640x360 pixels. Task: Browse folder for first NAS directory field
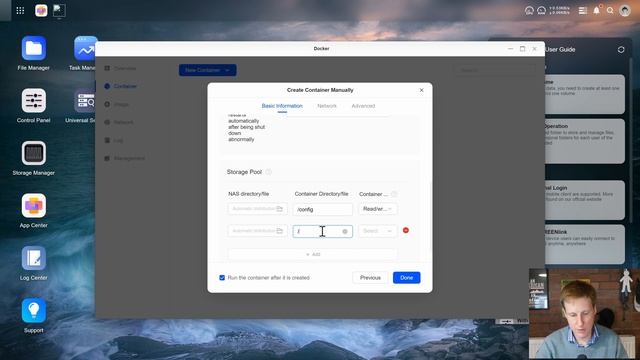(280, 209)
